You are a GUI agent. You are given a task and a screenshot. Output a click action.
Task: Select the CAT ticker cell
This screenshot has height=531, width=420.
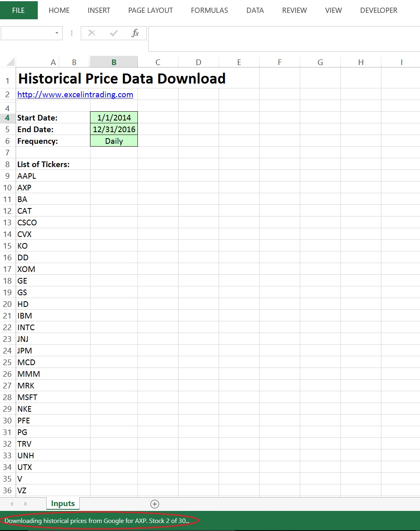coord(53,211)
